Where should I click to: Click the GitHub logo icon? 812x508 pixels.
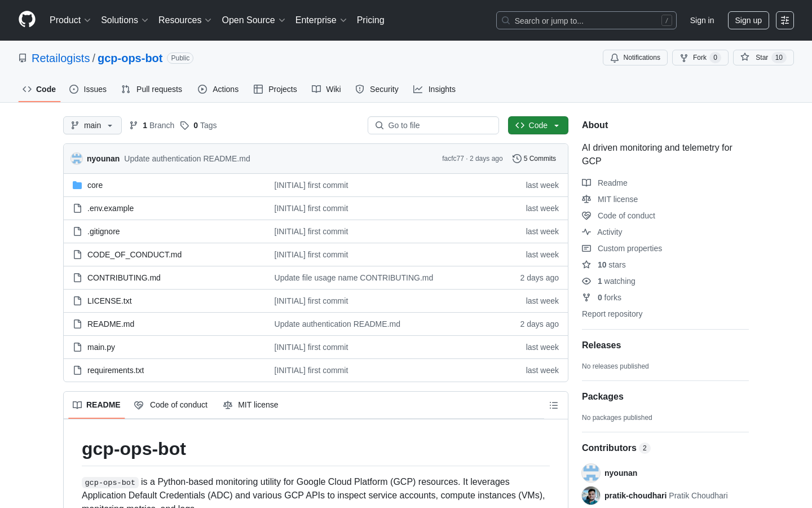click(27, 20)
